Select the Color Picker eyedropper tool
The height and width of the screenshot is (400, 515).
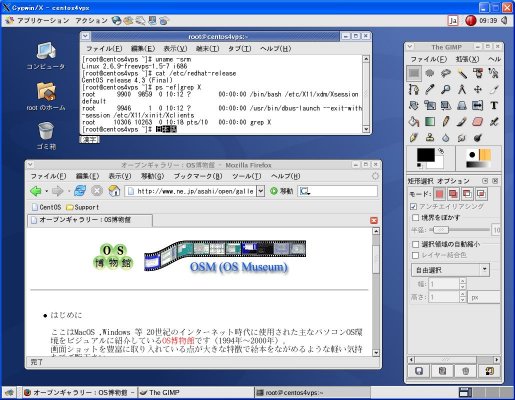pyautogui.click(x=430, y=89)
